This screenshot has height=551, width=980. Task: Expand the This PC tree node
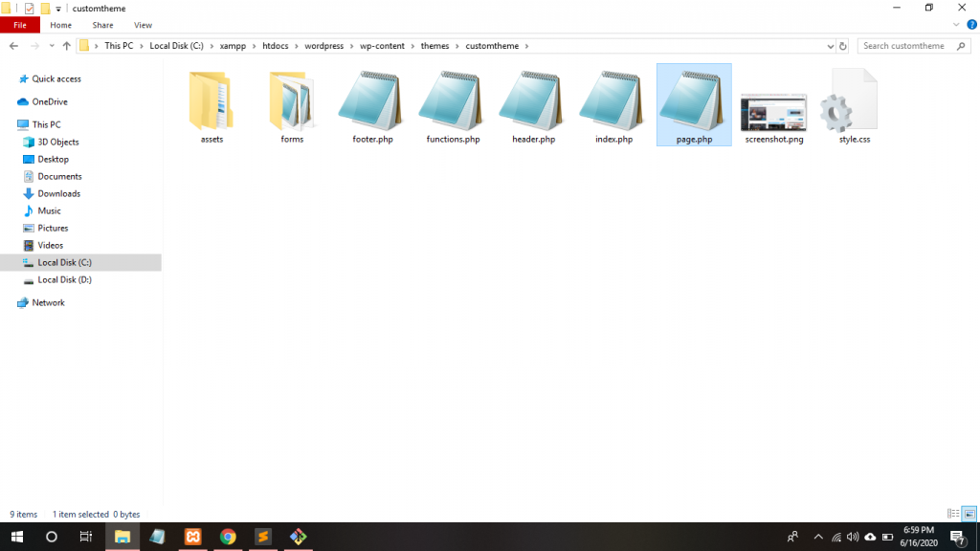[9, 124]
